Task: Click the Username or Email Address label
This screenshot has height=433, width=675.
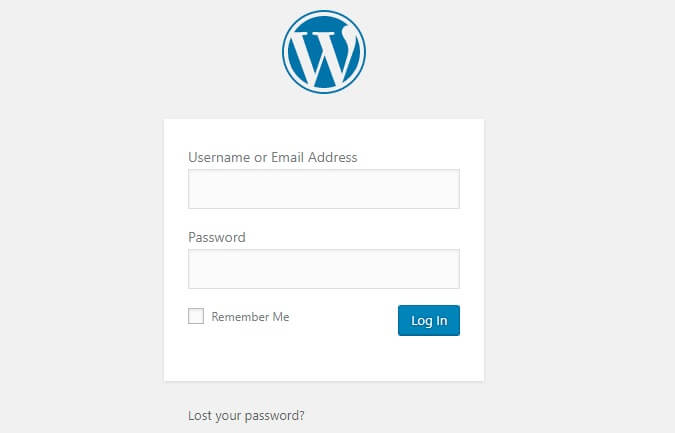Action: click(x=272, y=157)
